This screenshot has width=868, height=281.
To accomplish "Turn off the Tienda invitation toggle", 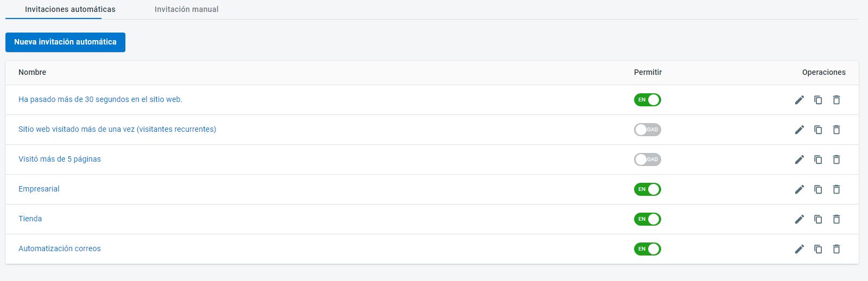I will click(x=648, y=219).
